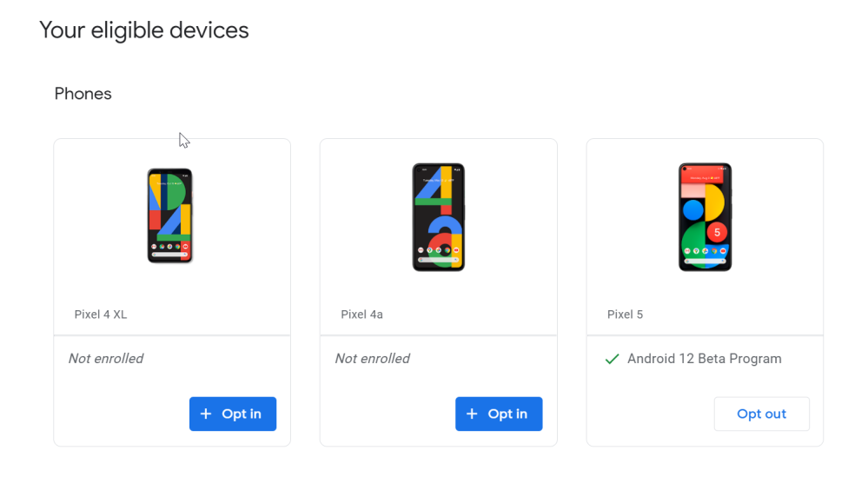Click the "Android 12 Beta Program" status text
The width and height of the screenshot is (868, 477).
click(704, 359)
